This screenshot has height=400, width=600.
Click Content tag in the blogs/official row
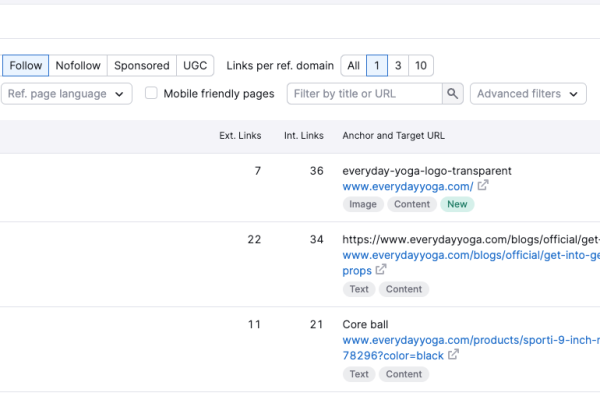(404, 289)
